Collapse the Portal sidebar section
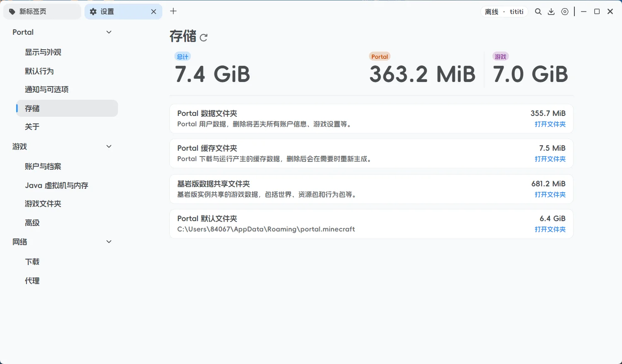 (109, 32)
